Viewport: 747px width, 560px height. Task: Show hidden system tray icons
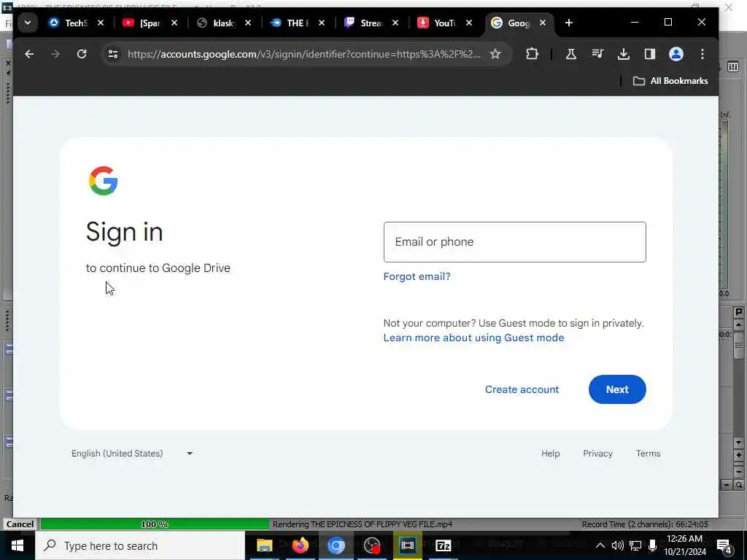click(x=600, y=545)
